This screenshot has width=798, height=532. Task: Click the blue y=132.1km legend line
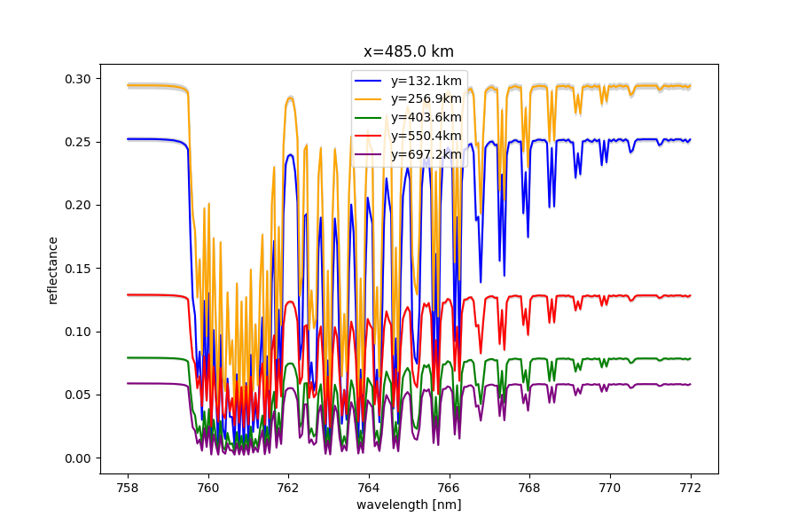[x=367, y=81]
